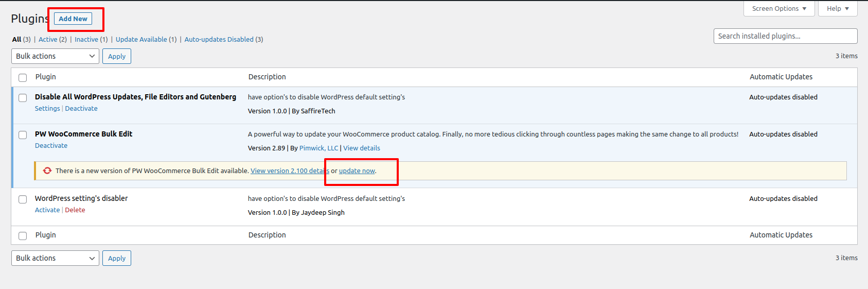The image size is (868, 289).
Task: Deactivate PW WooCommerce Bulk Edit plugin
Action: (51, 145)
